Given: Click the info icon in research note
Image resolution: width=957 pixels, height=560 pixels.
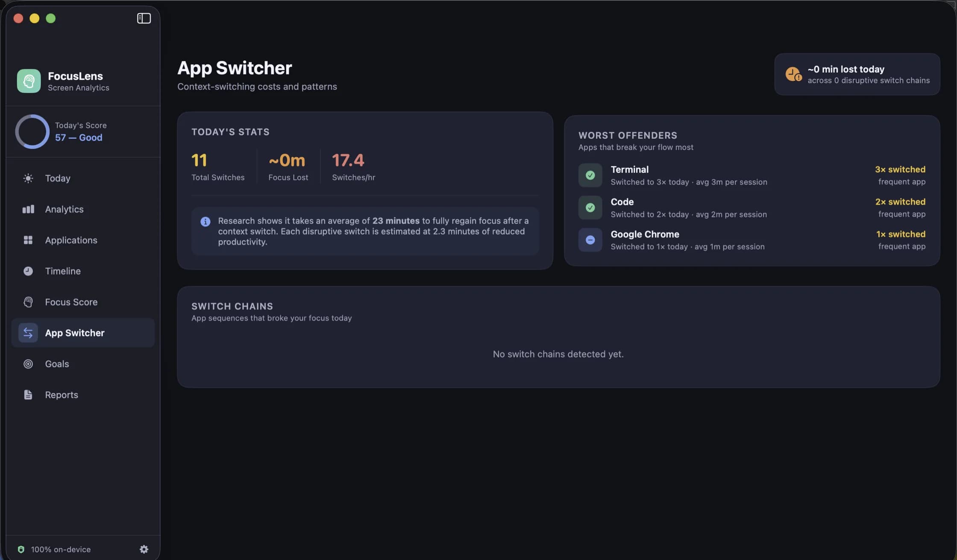Looking at the screenshot, I should coord(205,222).
